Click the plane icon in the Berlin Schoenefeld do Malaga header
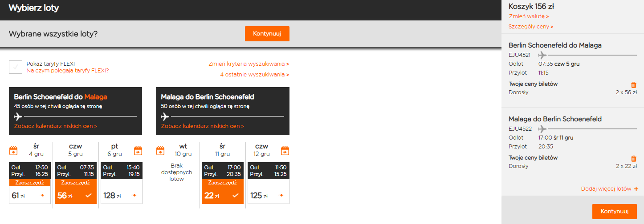This screenshot has height=224, width=644. click(x=18, y=117)
